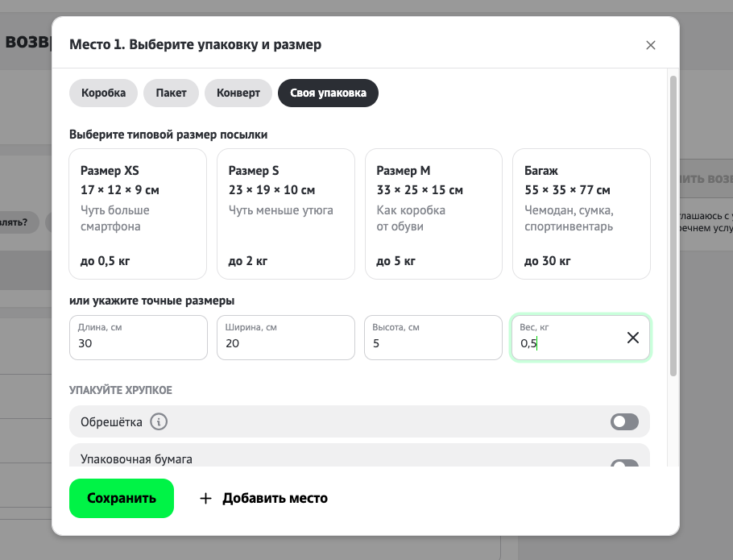This screenshot has height=560, width=733.
Task: Choose the Размер M parcel card
Action: 433,214
